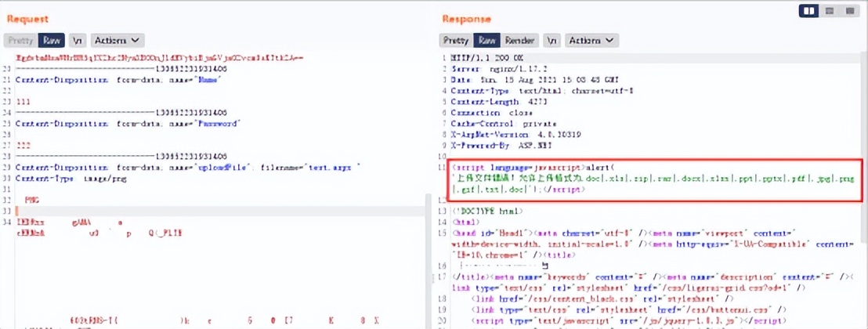Image resolution: width=868 pixels, height=329 pixels.
Task: Switch Response view to Pretty tab
Action: coord(456,41)
